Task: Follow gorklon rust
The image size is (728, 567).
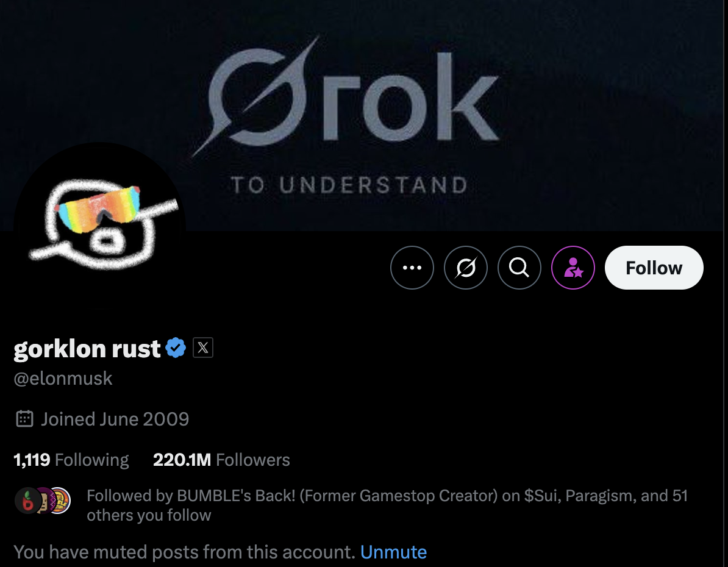Action: [654, 267]
